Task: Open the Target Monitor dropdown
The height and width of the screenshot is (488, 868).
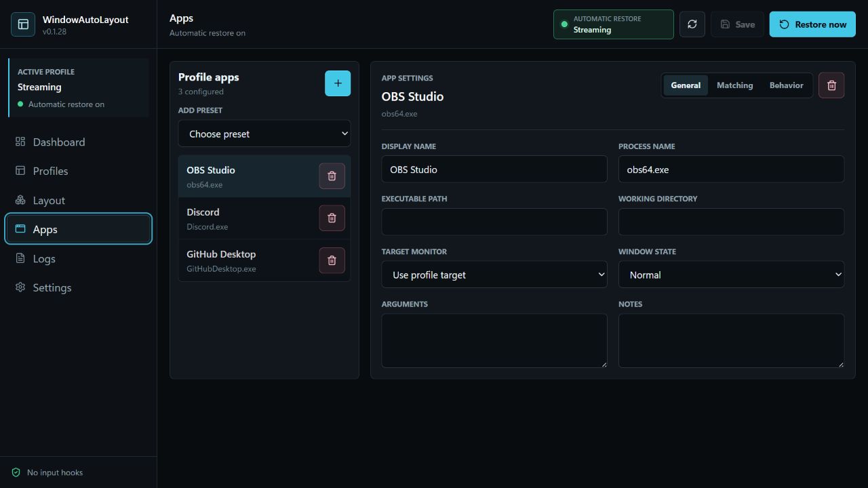Action: pos(494,274)
